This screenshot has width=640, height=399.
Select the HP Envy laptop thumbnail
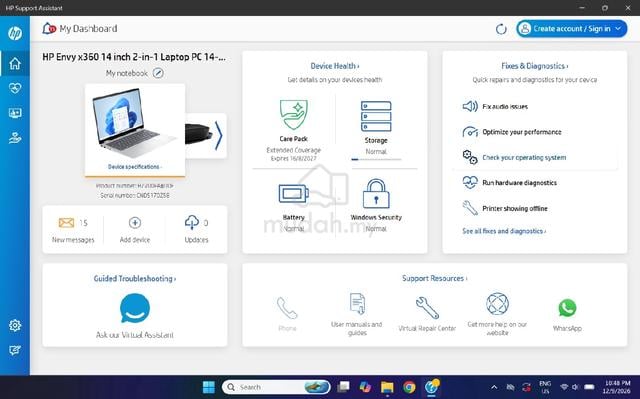tap(135, 131)
